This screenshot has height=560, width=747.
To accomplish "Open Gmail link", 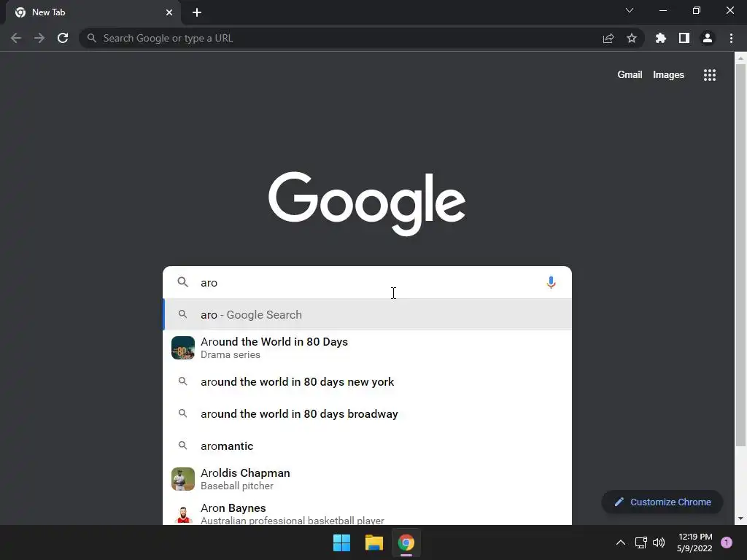I will coord(630,75).
